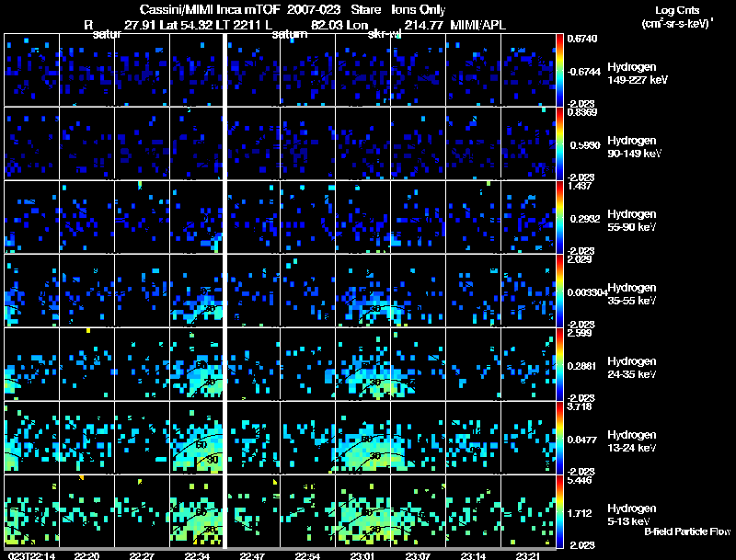Screen dimensions: 736x560
Task: Open the 13-24 keV panel at 22:34
Action: [196, 438]
